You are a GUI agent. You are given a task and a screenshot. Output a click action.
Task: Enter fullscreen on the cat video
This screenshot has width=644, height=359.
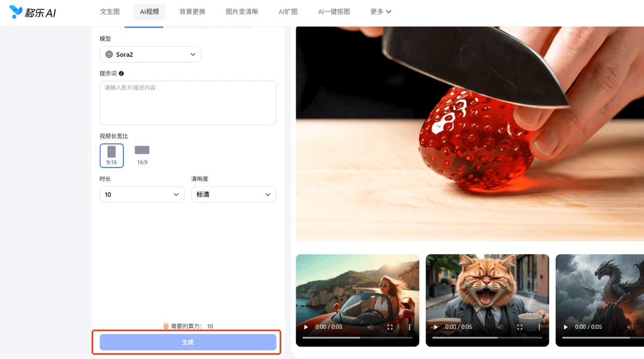pyautogui.click(x=520, y=327)
